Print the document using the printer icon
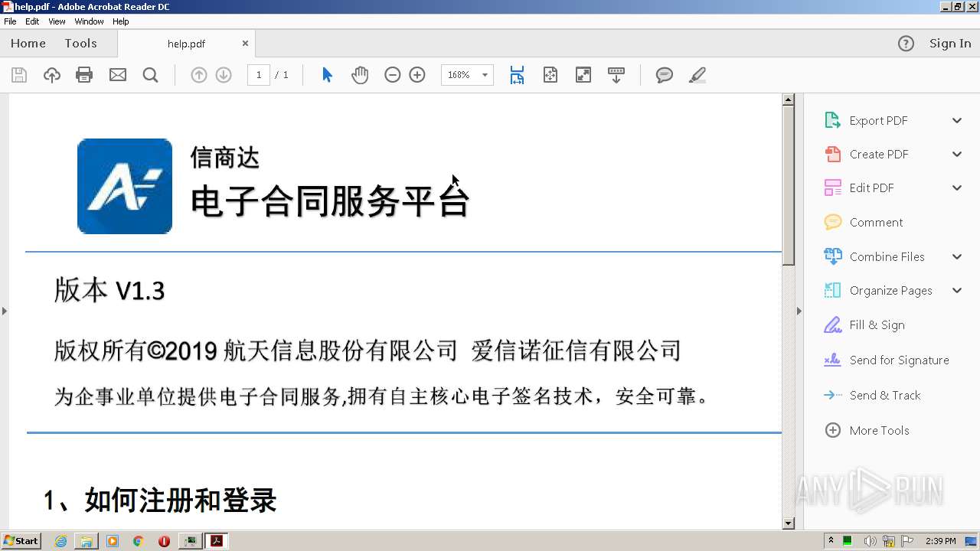Image resolution: width=980 pixels, height=551 pixels. point(84,75)
